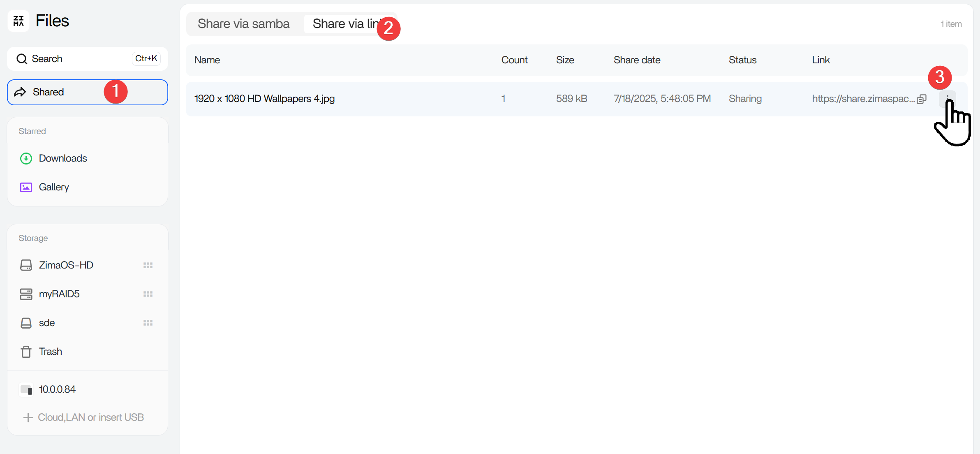Click the Link column header
The height and width of the screenshot is (454, 980).
tap(821, 60)
